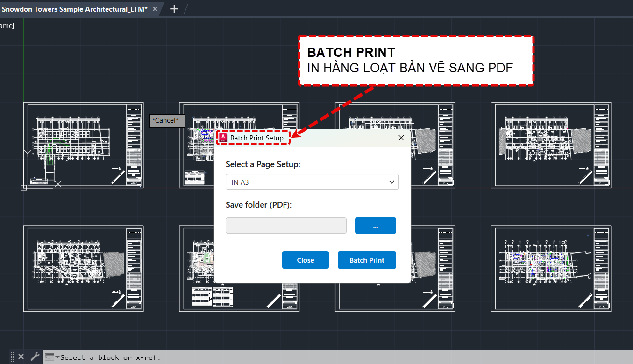Select the top-left floor plan drawing thumbnail

point(83,145)
